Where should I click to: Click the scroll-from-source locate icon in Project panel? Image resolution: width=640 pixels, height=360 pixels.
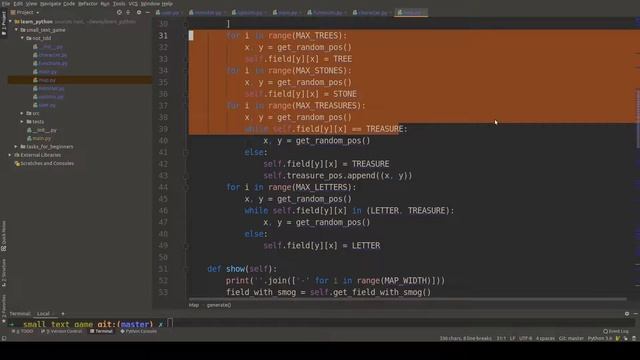pyautogui.click(x=119, y=12)
